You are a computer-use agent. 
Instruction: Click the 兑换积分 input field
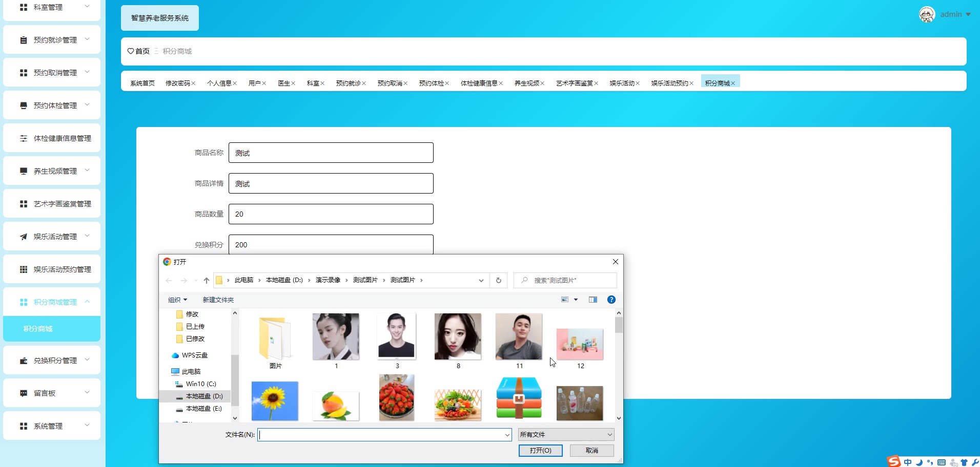tap(331, 244)
